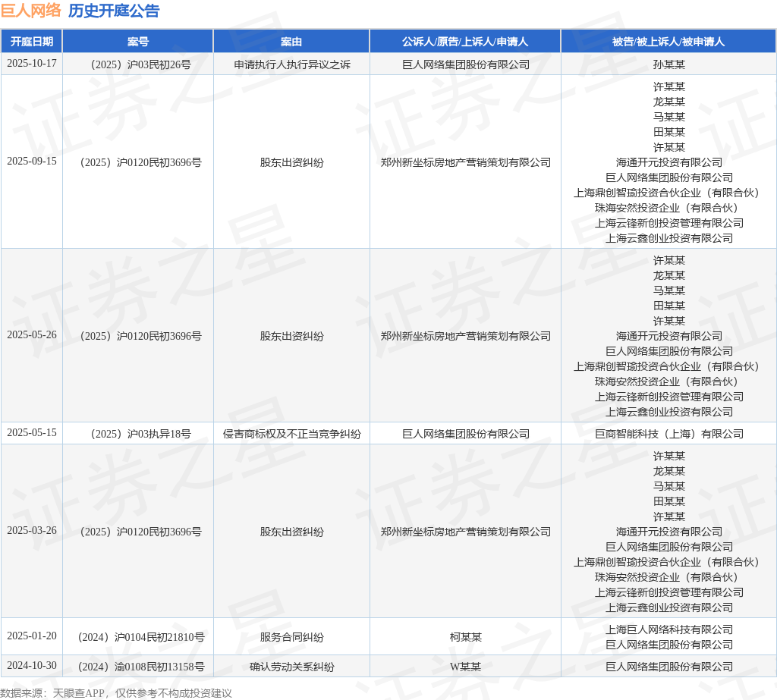Image resolution: width=777 pixels, height=700 pixels.
Task: Click the 历史开庭公告 heading text
Action: [114, 11]
